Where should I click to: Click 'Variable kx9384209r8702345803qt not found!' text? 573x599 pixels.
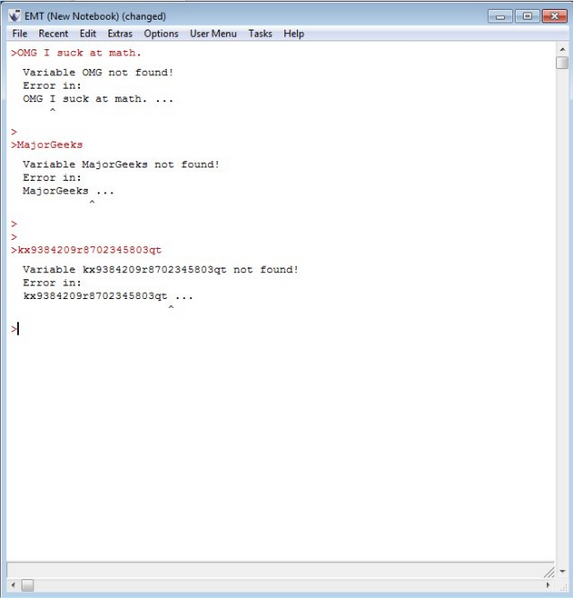pos(160,269)
